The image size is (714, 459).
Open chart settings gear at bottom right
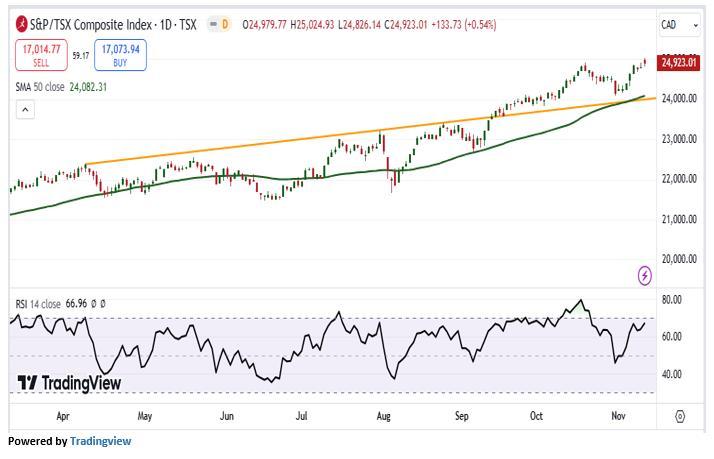tap(679, 415)
